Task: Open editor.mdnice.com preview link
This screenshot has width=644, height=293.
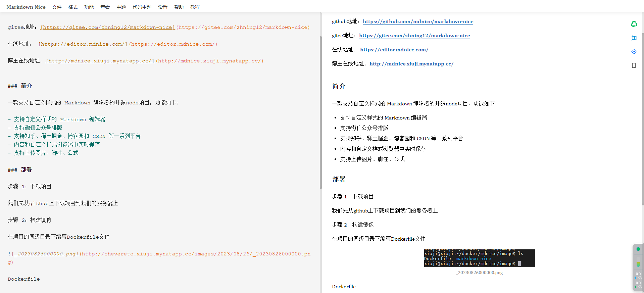Action: tap(394, 50)
